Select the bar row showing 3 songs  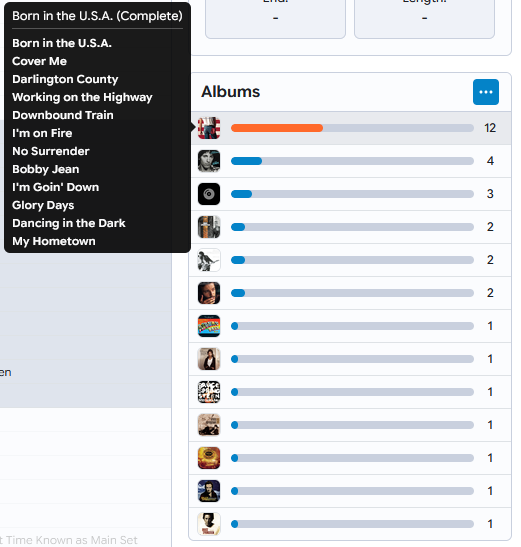[350, 194]
